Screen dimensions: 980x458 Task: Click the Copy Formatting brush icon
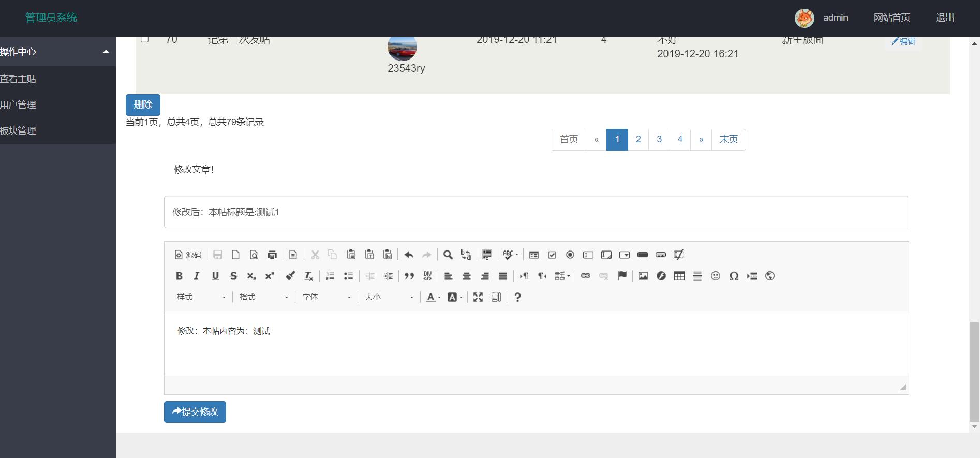[x=291, y=276]
